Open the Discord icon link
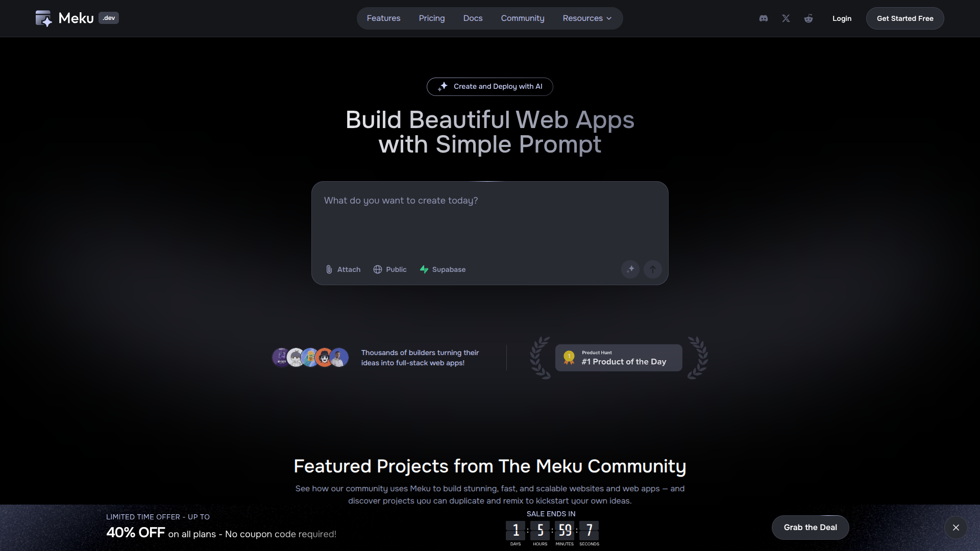The height and width of the screenshot is (551, 980). click(x=764, y=18)
